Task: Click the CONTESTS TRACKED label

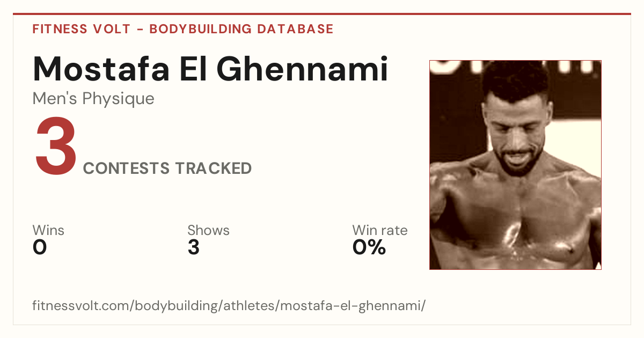Action: [x=167, y=168]
